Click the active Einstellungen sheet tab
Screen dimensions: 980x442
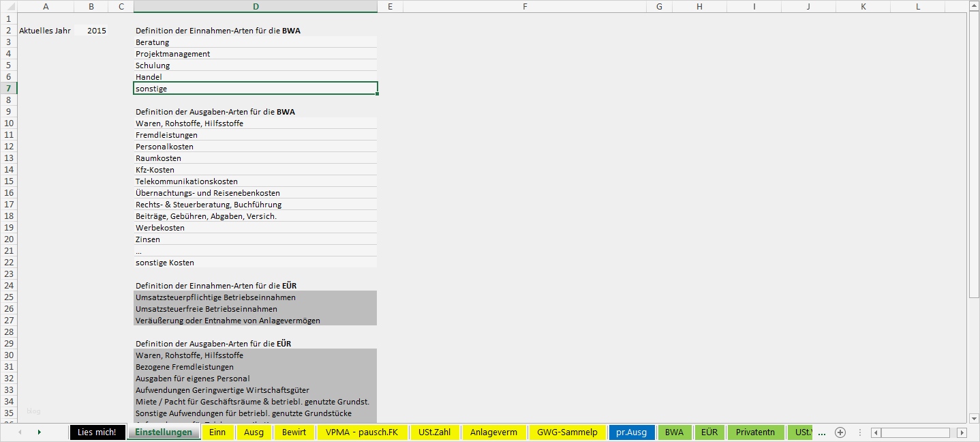click(164, 432)
